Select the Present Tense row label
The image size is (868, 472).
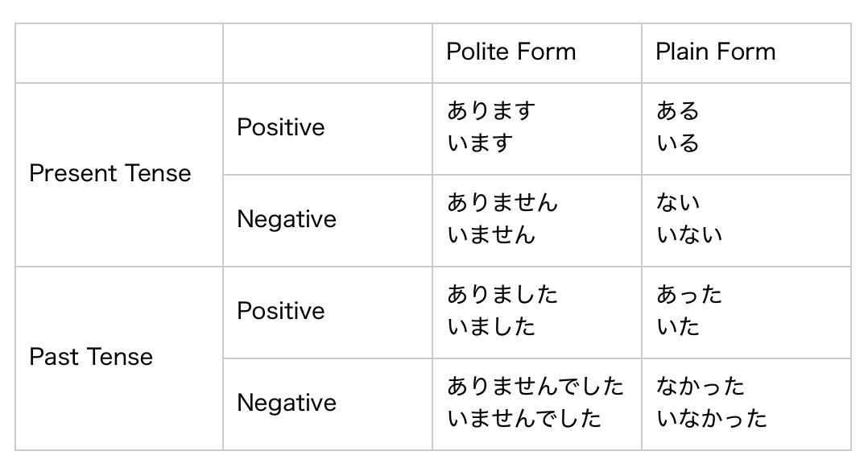110,173
